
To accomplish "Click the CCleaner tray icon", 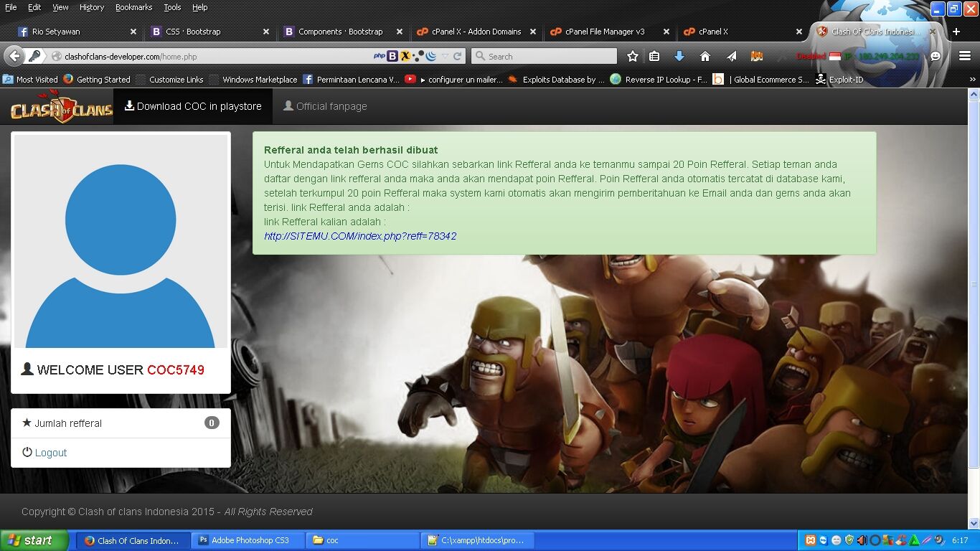I will 901,540.
